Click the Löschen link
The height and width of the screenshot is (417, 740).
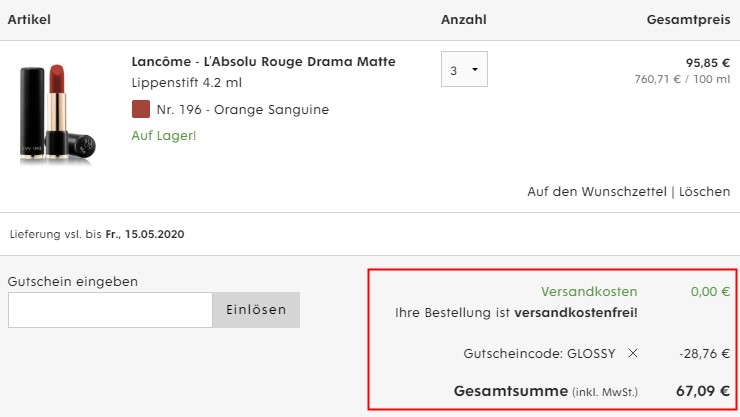704,192
